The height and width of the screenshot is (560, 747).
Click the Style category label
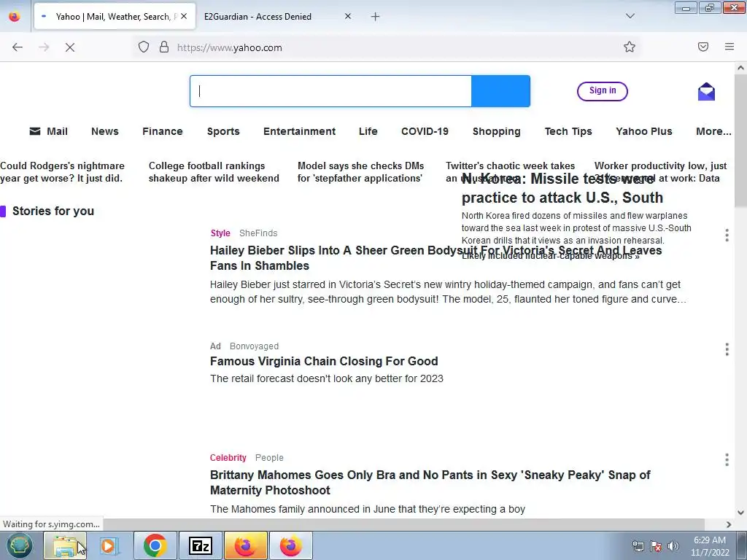pyautogui.click(x=220, y=233)
